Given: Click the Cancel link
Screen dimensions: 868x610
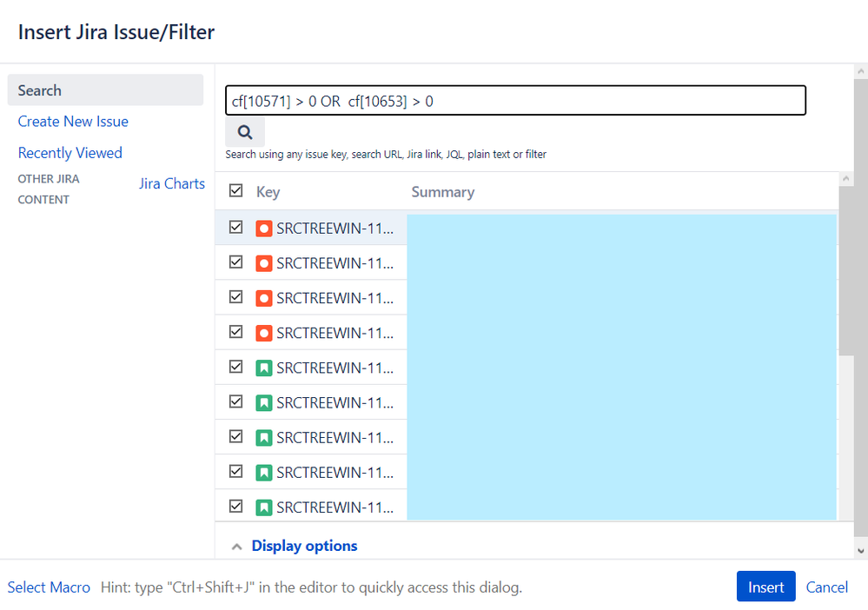Looking at the screenshot, I should point(826,587).
